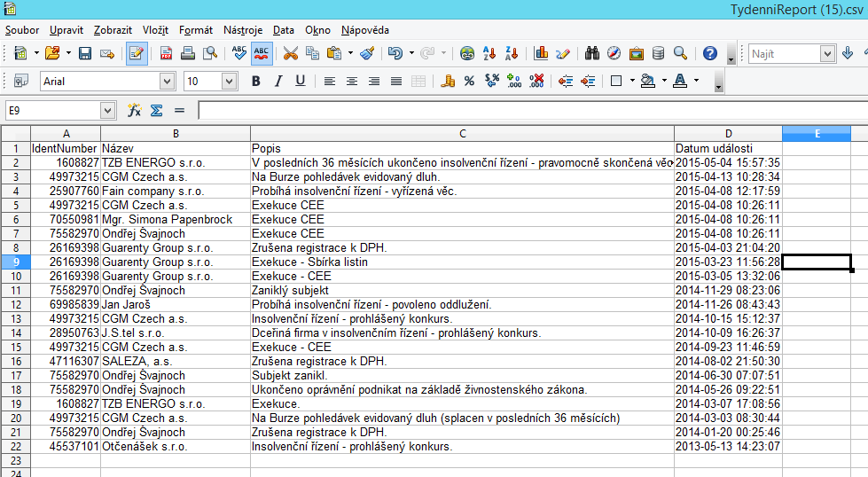
Task: Toggle Italic formatting
Action: (x=278, y=82)
